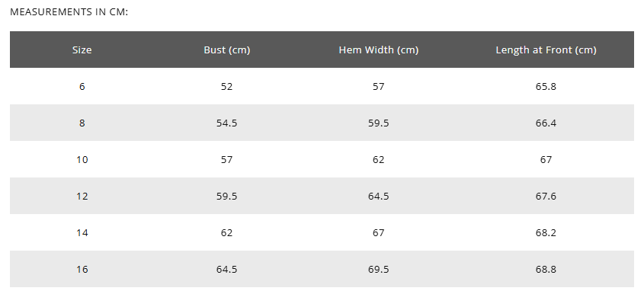This screenshot has width=644, height=291.
Task: Select the size 14 cell
Action: click(82, 232)
